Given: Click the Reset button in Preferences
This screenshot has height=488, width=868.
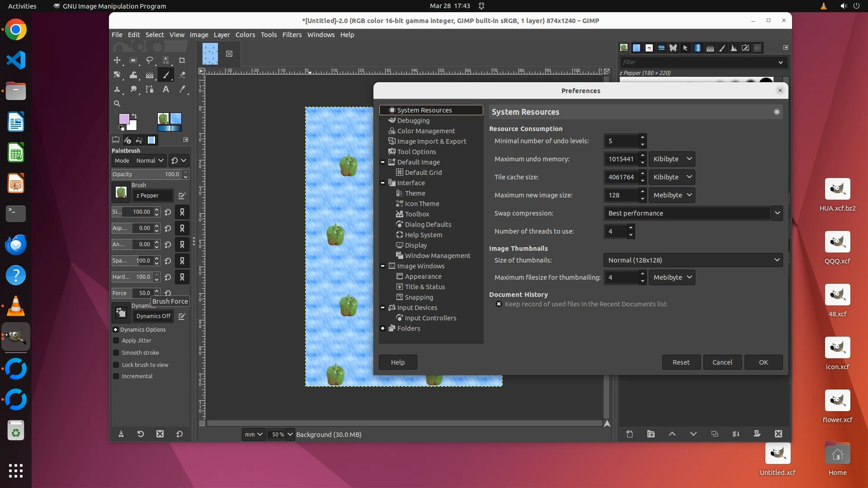Looking at the screenshot, I should coord(681,362).
